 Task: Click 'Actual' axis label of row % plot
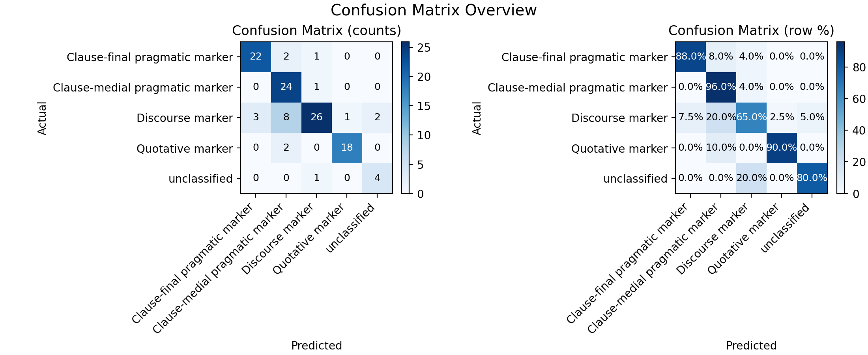(477, 118)
